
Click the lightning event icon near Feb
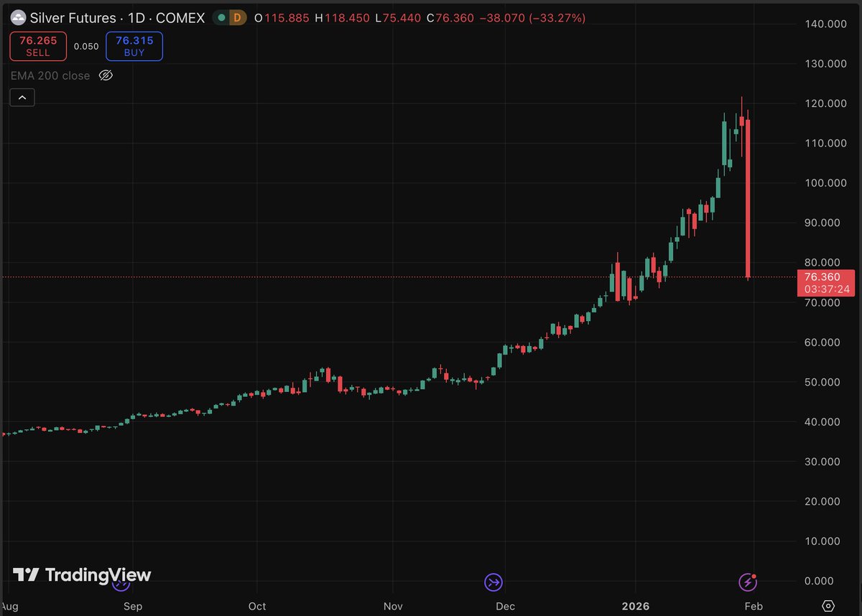pyautogui.click(x=749, y=582)
